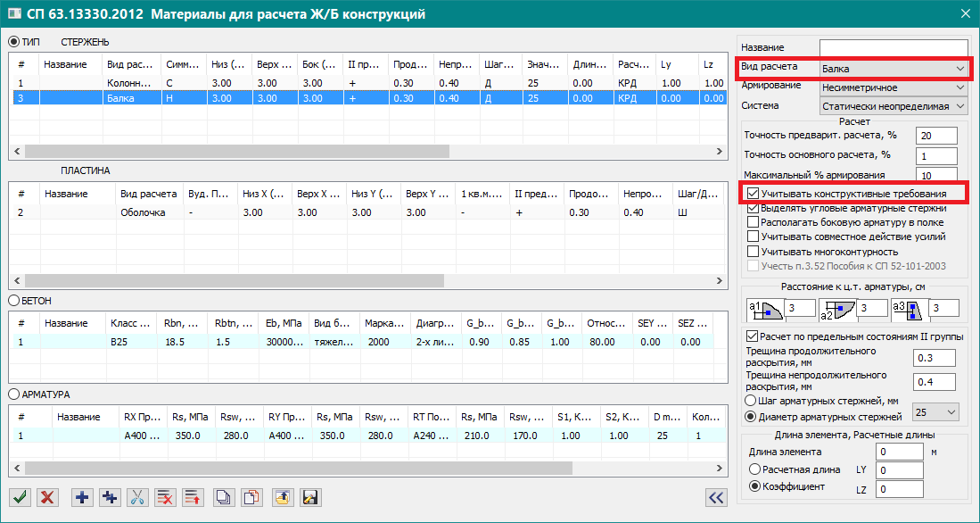Click the save diskette icon
This screenshot has width=980, height=523.
coord(310,498)
